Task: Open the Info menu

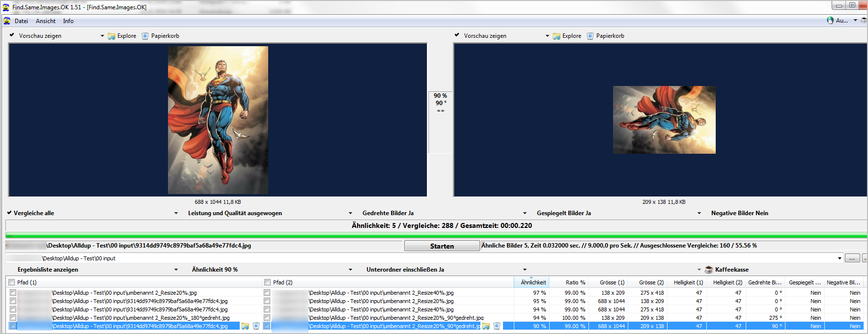Action: tap(68, 21)
